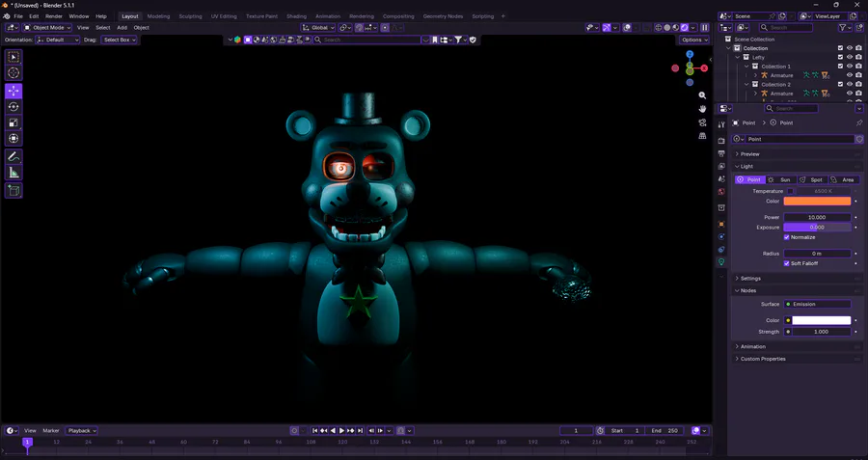Enable the Temperature checkbox
This screenshot has height=460, width=868.
coord(791,192)
